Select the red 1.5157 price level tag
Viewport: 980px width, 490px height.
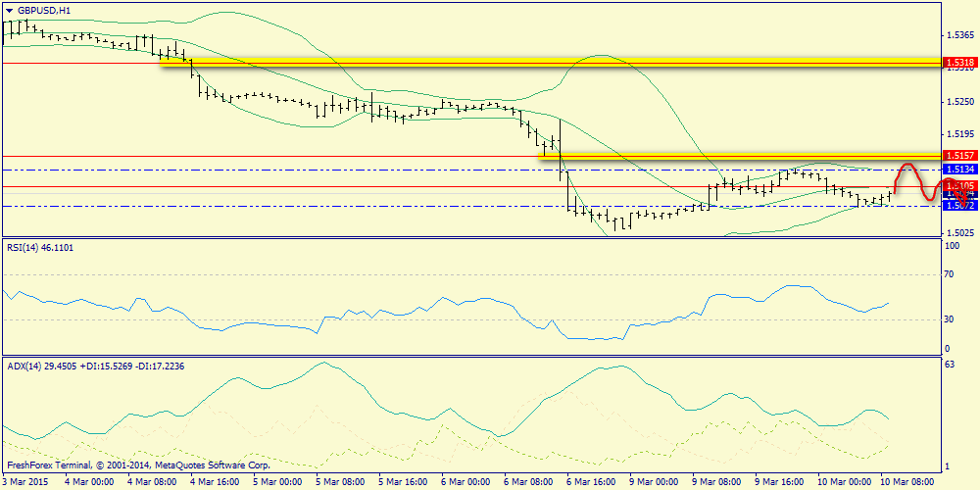959,156
